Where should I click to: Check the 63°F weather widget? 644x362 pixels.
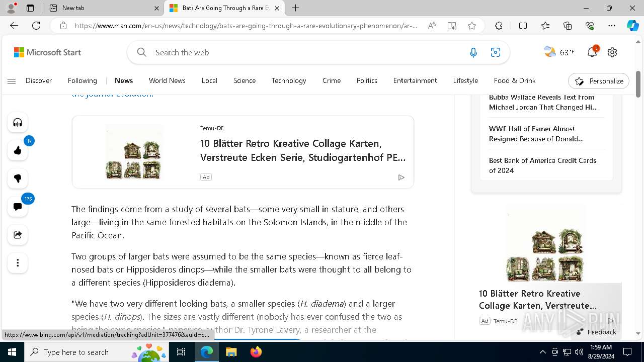click(x=559, y=52)
